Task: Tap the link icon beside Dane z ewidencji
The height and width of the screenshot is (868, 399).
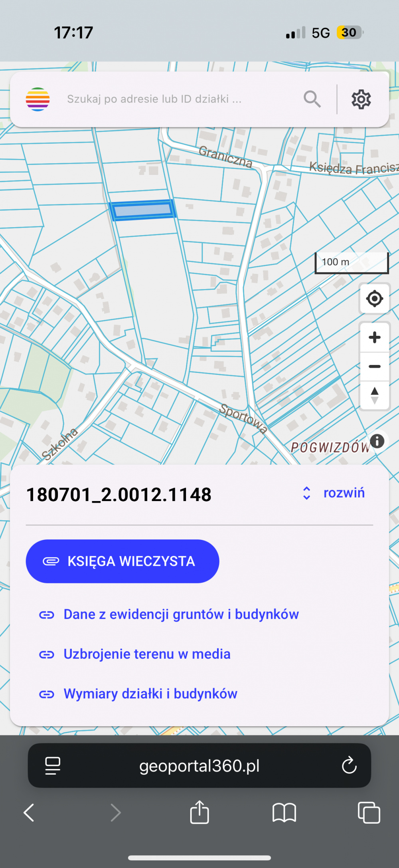Action: tap(47, 615)
